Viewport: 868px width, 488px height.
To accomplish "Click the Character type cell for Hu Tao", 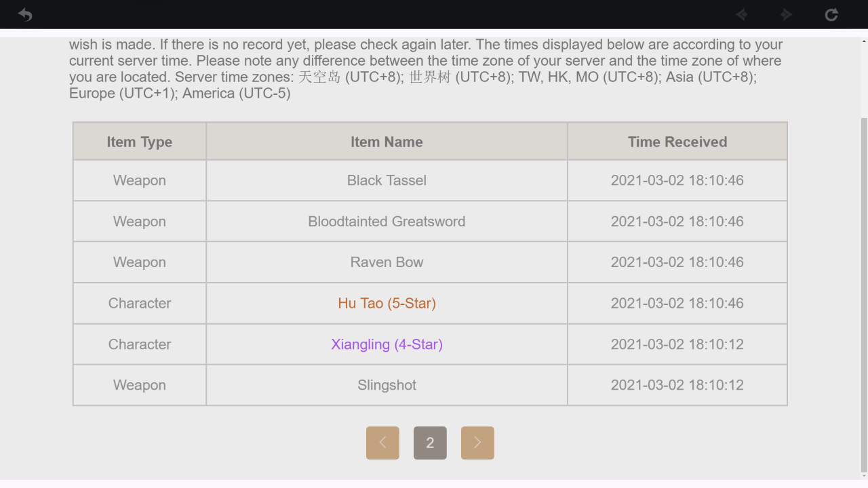I will (x=140, y=303).
